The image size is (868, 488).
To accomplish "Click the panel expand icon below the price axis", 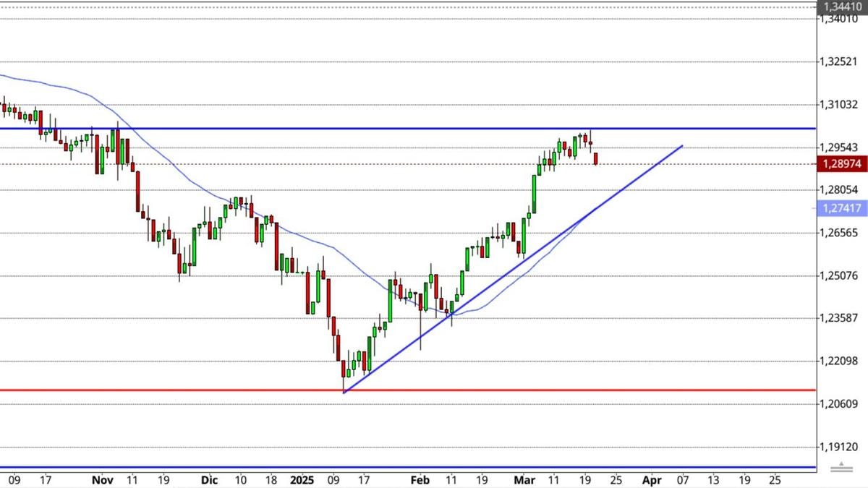I will click(x=841, y=467).
